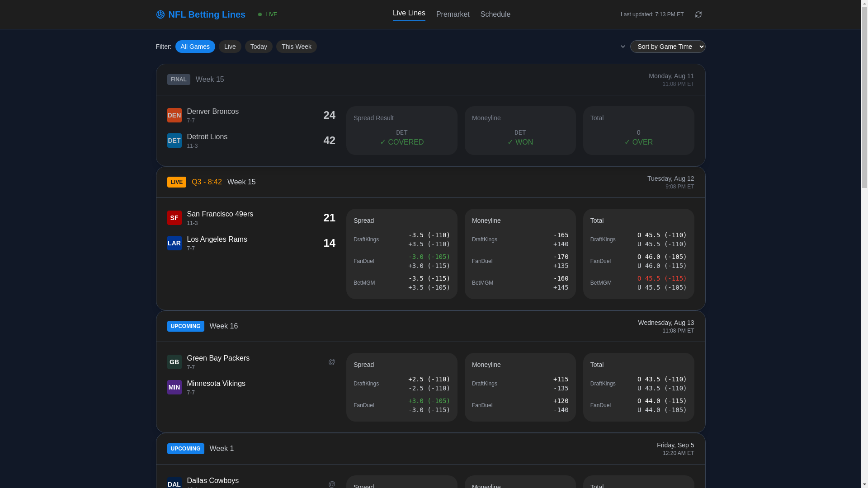Click the Q3 - 8:42 game clock
The image size is (868, 488).
[x=207, y=182]
